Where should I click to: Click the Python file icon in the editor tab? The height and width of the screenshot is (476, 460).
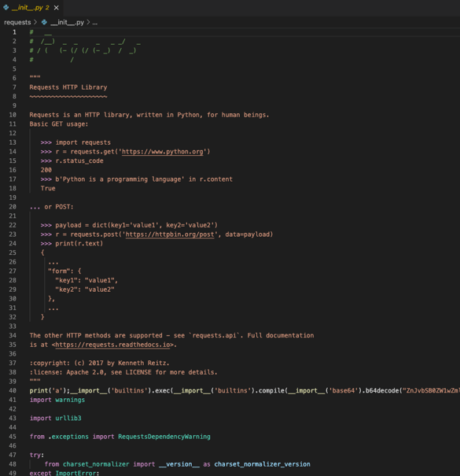[x=6, y=7]
